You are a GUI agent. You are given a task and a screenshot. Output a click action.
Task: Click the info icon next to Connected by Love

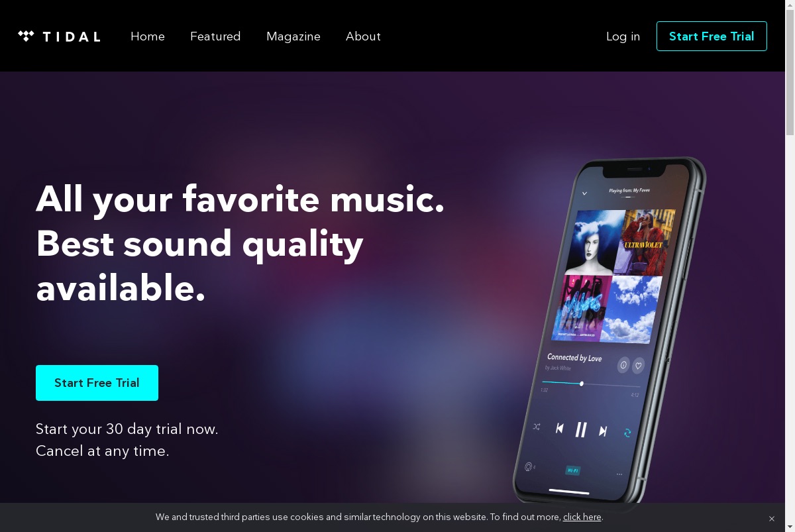pyautogui.click(x=623, y=365)
